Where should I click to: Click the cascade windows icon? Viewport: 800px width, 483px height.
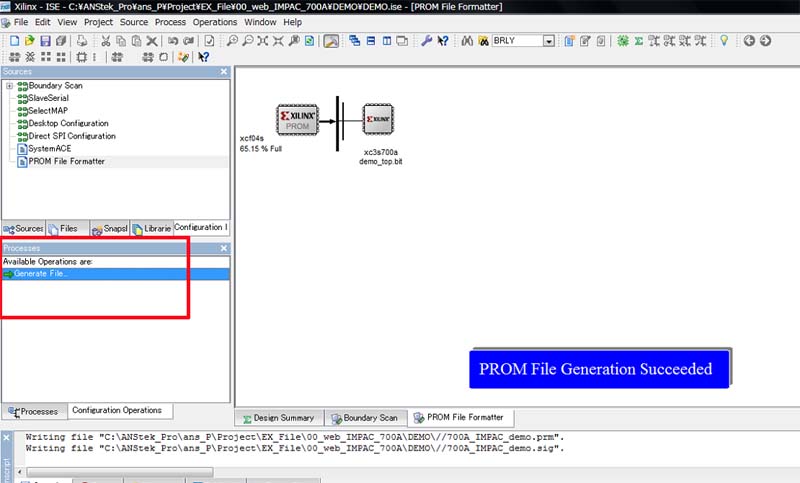point(355,41)
